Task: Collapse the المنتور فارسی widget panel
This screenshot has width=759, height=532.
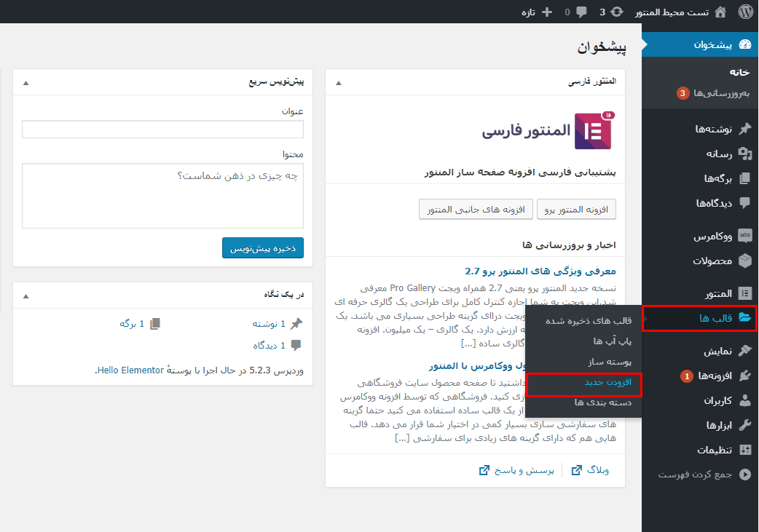Action: (x=339, y=83)
